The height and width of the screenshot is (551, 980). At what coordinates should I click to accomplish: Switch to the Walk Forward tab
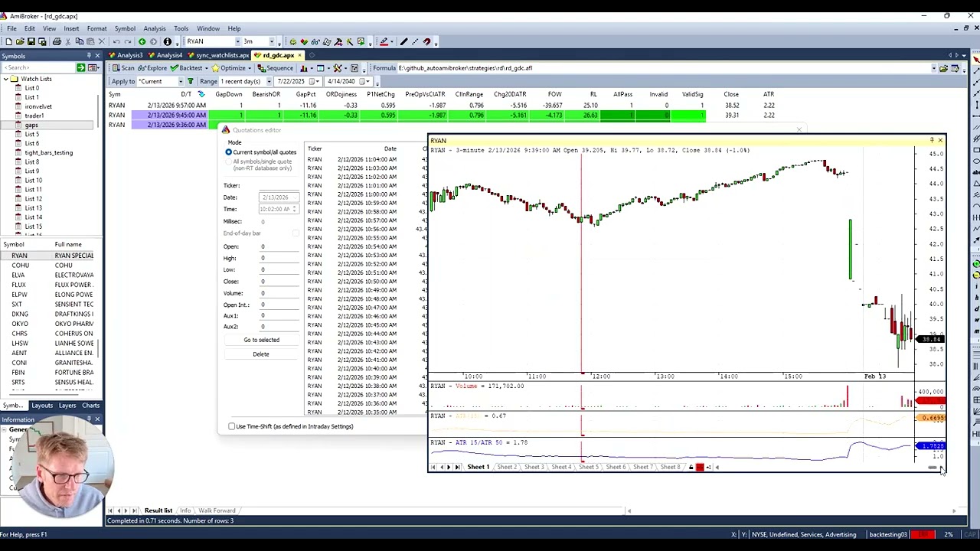pos(217,510)
